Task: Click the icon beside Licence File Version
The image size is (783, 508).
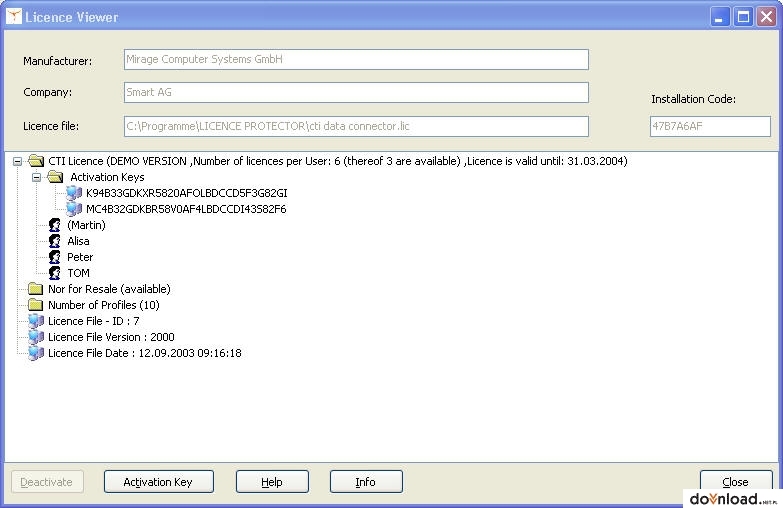Action: point(36,337)
